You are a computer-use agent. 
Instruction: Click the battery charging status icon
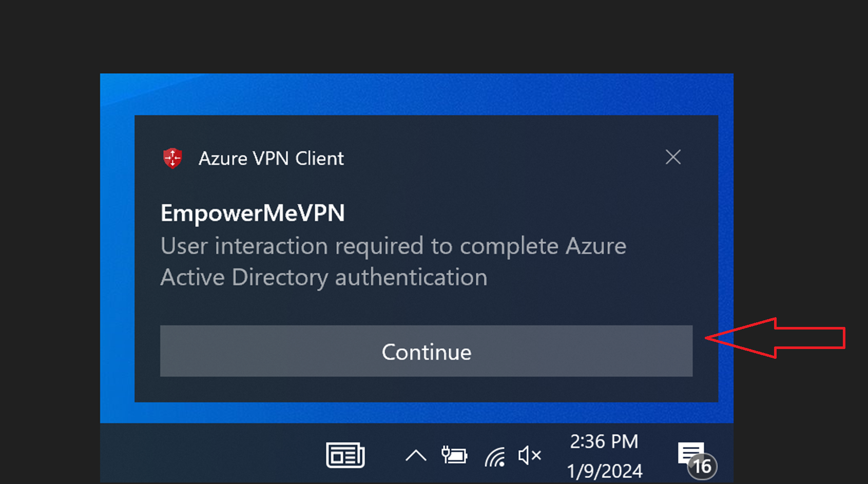pyautogui.click(x=454, y=455)
